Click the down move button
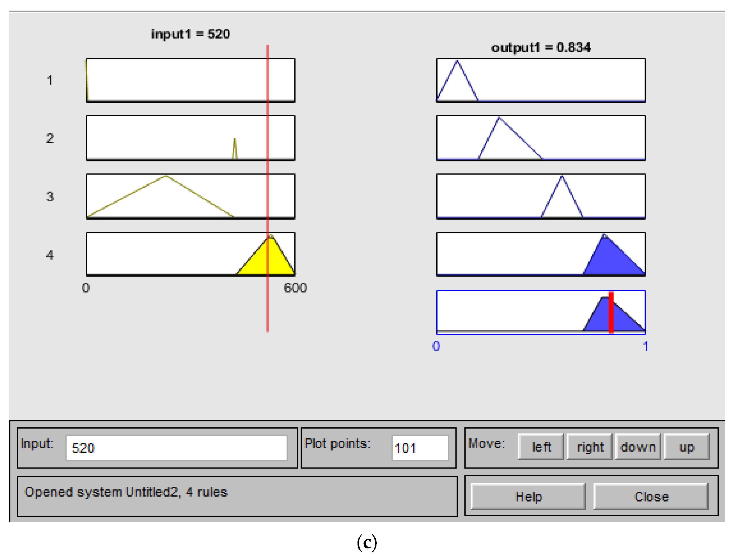The height and width of the screenshot is (560, 733). point(637,447)
